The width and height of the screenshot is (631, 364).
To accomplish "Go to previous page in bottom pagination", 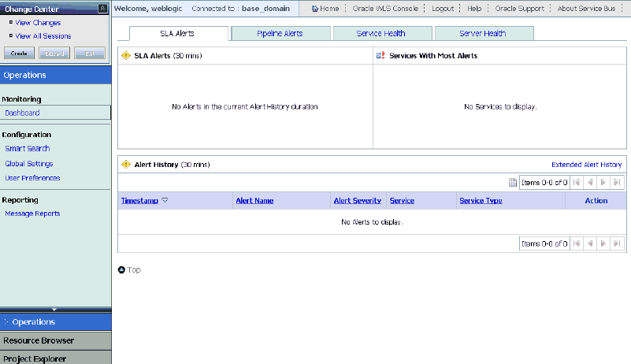I will click(x=590, y=243).
